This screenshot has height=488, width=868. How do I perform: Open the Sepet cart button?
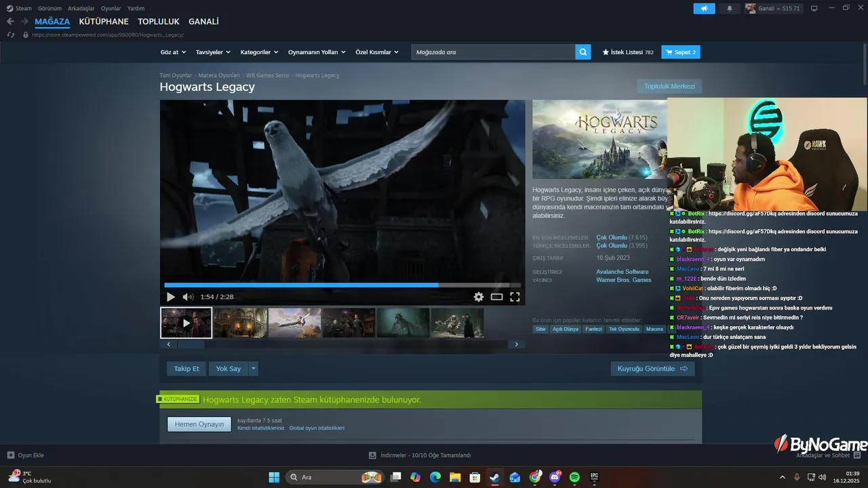pyautogui.click(x=681, y=52)
